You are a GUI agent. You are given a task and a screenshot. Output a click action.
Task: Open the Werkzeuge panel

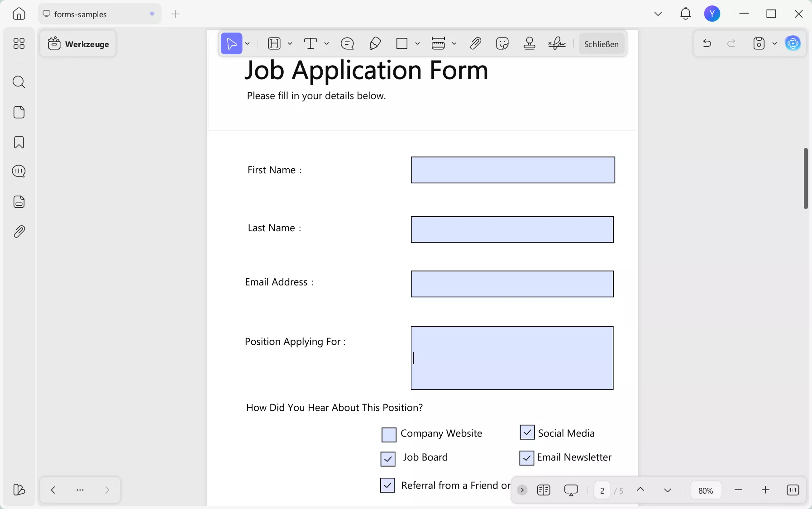pyautogui.click(x=78, y=43)
